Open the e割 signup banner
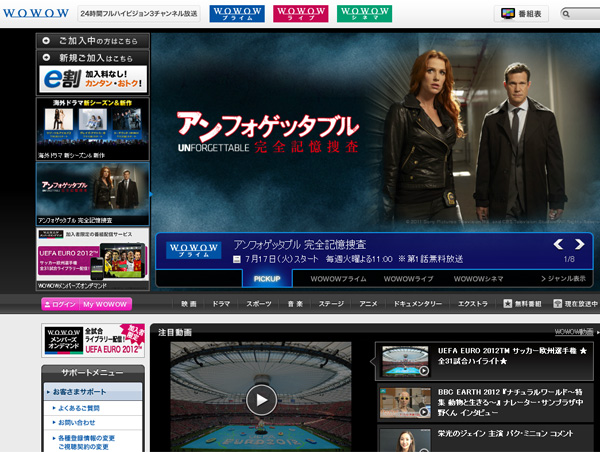This screenshot has width=600, height=452. tap(93, 79)
